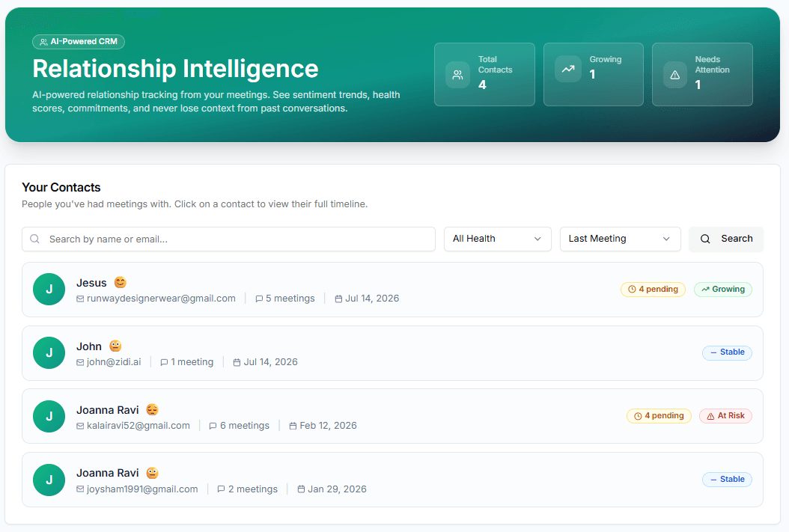Click chat bubble icon beside 6 meetings
Viewport: 789px width, 532px height.
click(213, 426)
